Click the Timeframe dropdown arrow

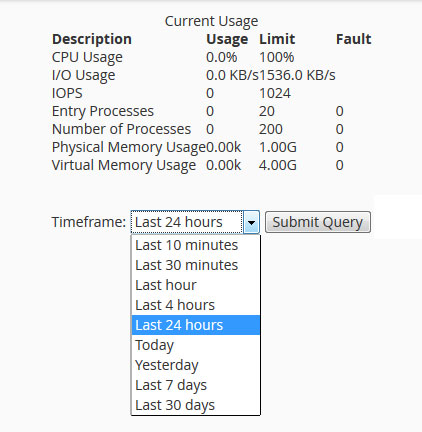pyautogui.click(x=251, y=222)
